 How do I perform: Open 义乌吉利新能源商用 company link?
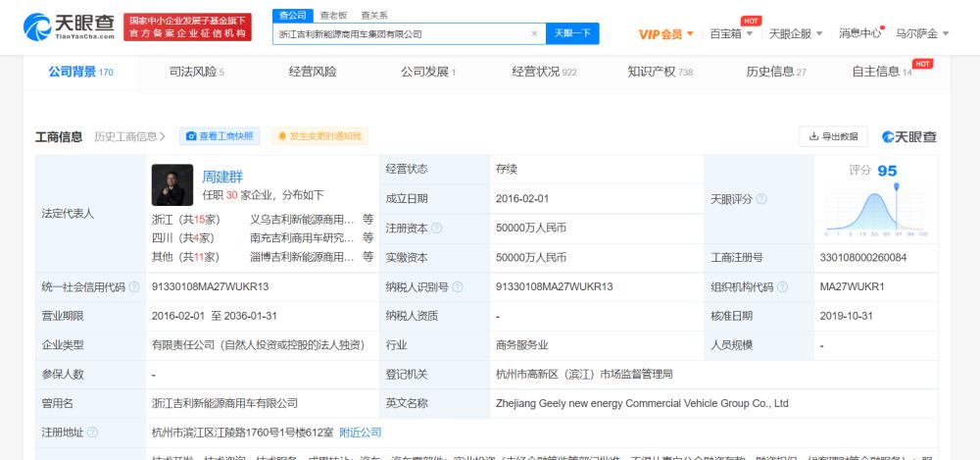303,220
